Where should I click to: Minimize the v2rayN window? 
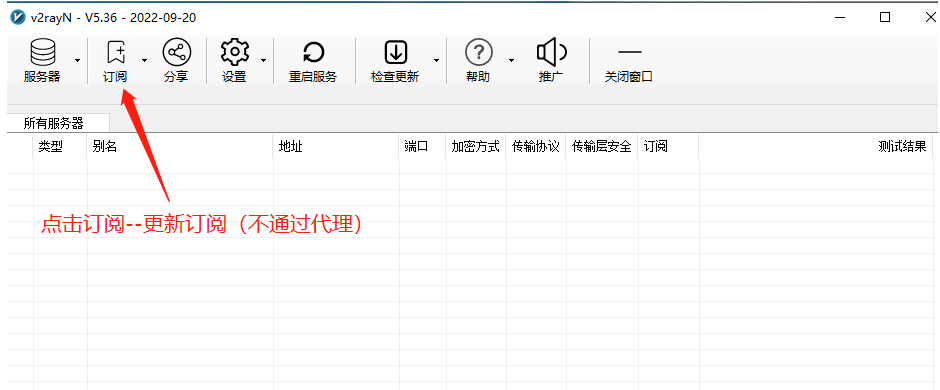(x=840, y=17)
